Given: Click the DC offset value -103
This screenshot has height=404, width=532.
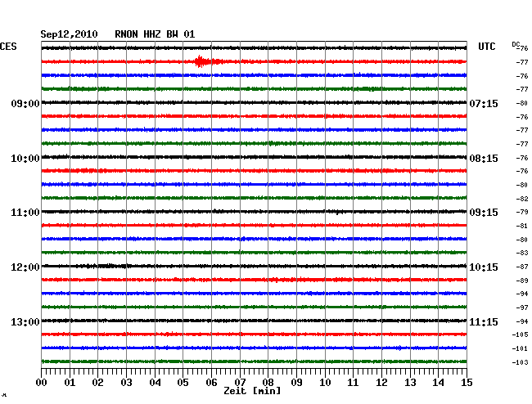Looking at the screenshot, I should point(520,362).
